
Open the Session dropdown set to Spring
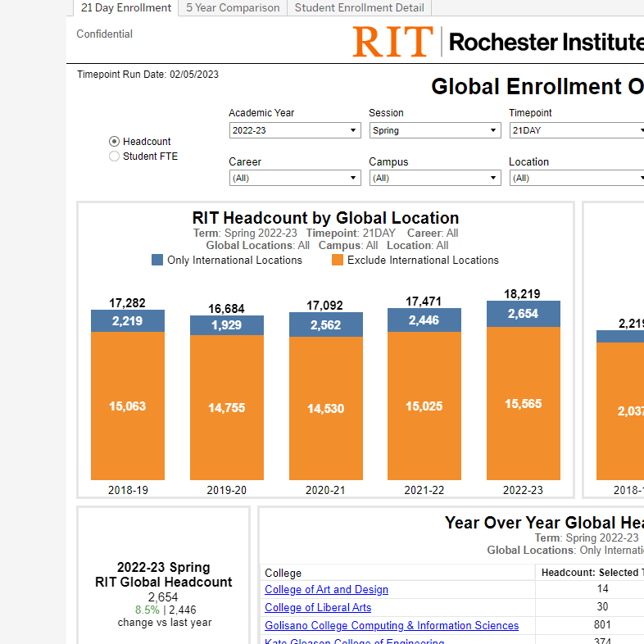coord(434,130)
